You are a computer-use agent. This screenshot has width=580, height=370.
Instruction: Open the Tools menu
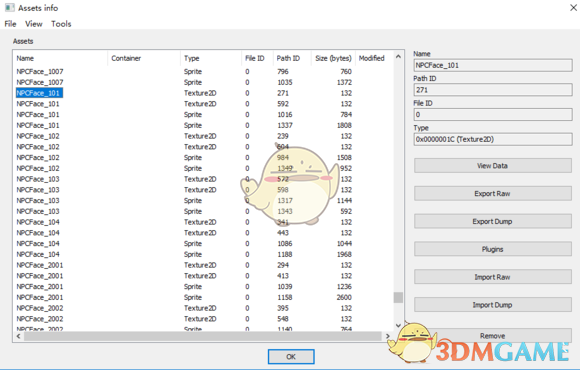(x=61, y=24)
